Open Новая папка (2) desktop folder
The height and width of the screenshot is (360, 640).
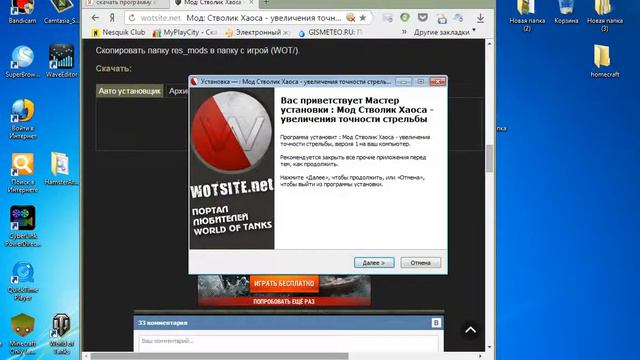click(527, 16)
